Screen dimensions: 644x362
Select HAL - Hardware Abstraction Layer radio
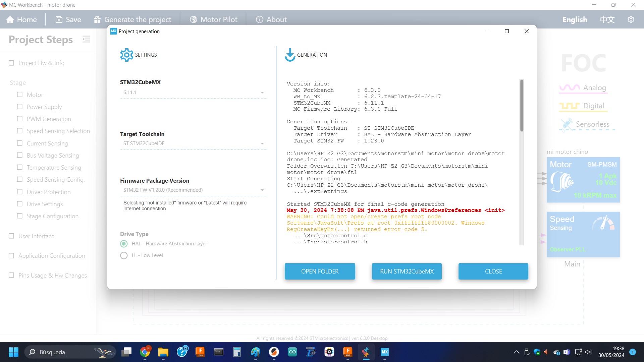coord(124,244)
